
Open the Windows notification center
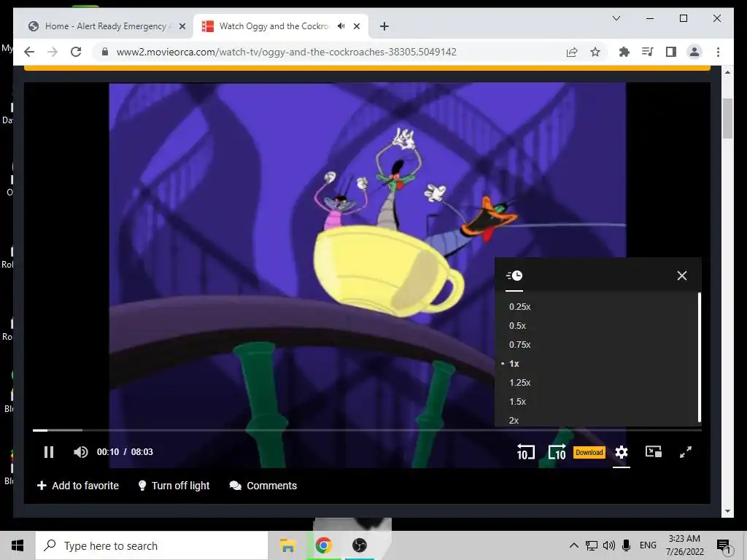click(x=724, y=546)
